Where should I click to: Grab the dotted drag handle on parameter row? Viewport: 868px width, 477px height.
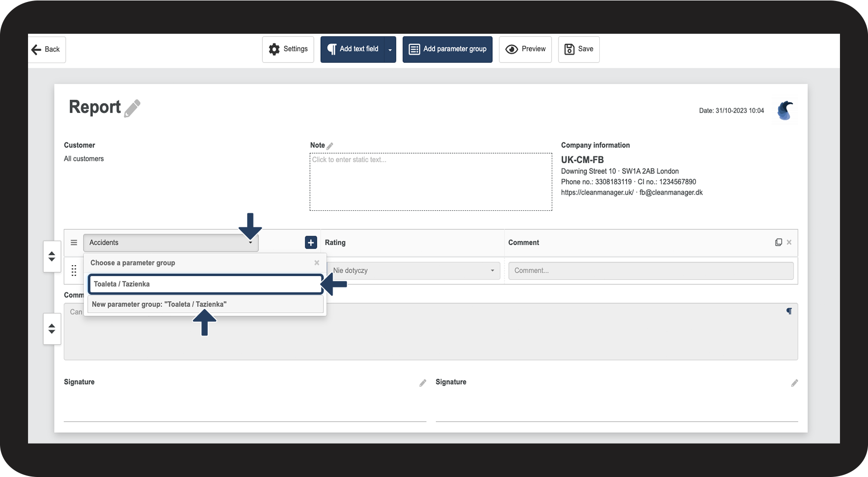click(x=74, y=271)
